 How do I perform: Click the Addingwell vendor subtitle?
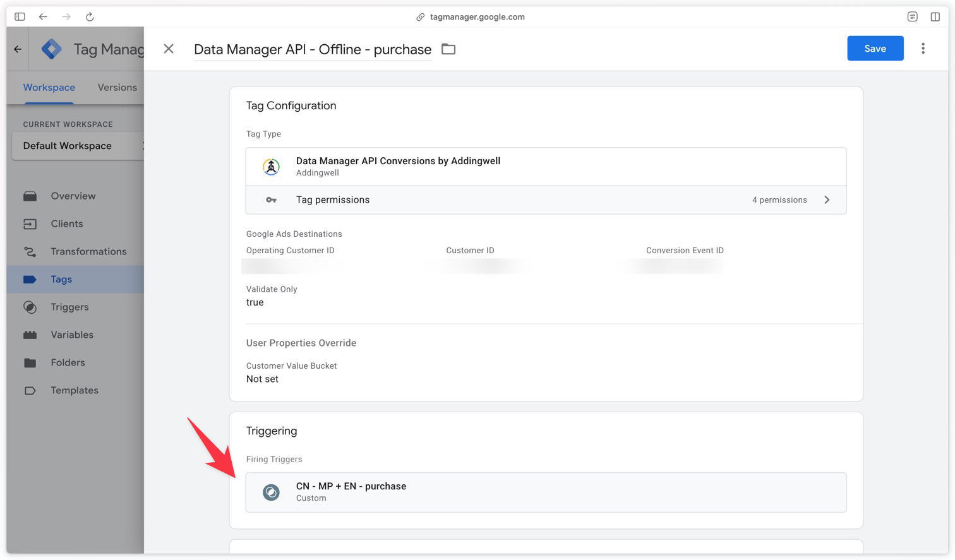click(317, 173)
